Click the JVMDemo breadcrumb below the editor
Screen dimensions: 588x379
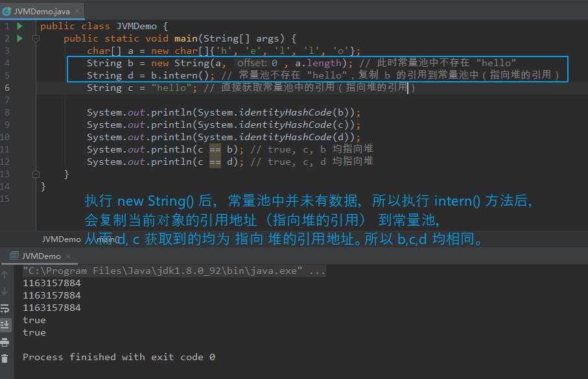click(61, 239)
